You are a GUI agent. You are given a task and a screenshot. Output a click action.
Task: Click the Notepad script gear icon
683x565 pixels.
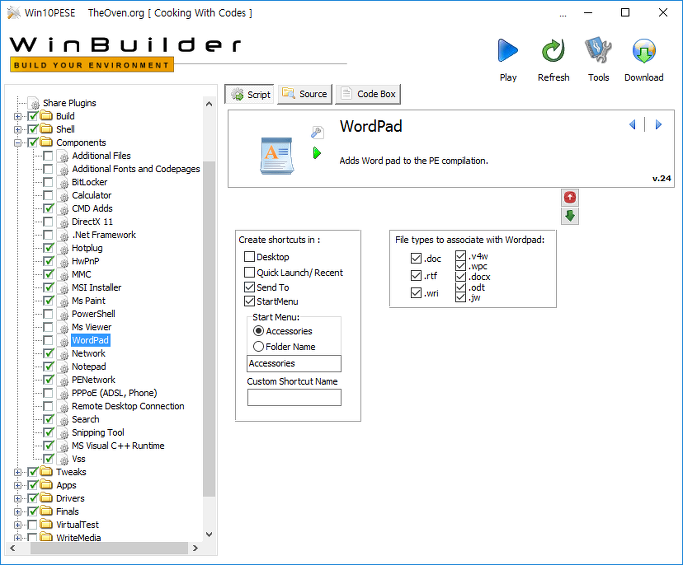click(x=64, y=367)
